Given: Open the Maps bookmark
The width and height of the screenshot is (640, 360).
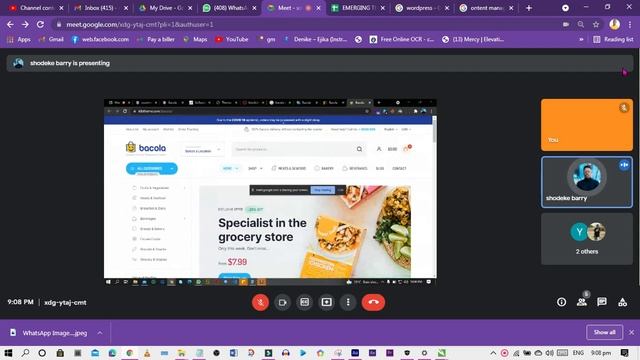Looking at the screenshot, I should pos(195,40).
